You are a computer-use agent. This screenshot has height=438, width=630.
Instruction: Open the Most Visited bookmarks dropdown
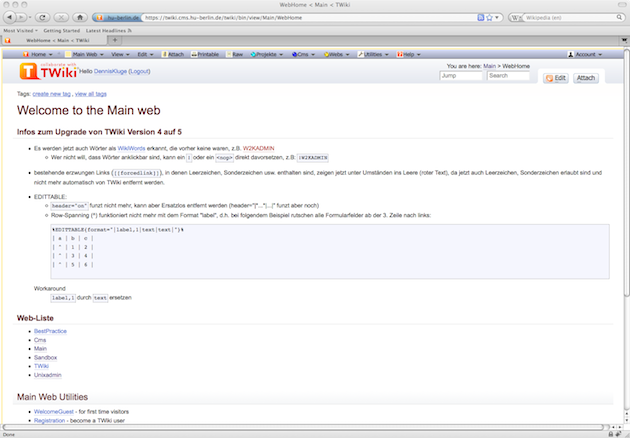20,31
